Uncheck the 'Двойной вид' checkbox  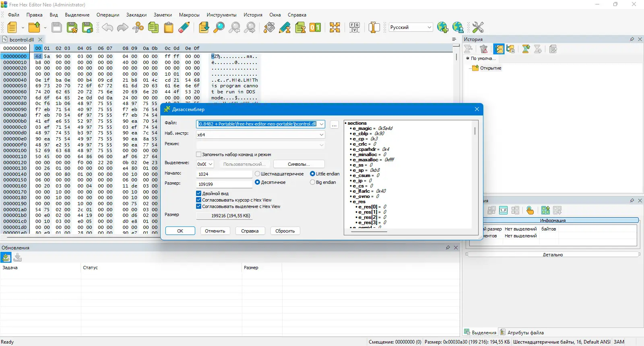199,194
